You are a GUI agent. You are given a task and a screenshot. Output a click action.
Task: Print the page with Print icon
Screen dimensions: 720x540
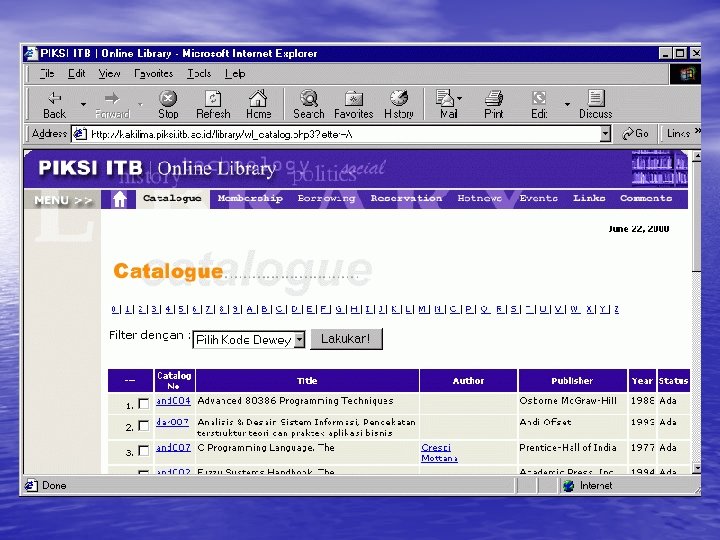(x=494, y=104)
